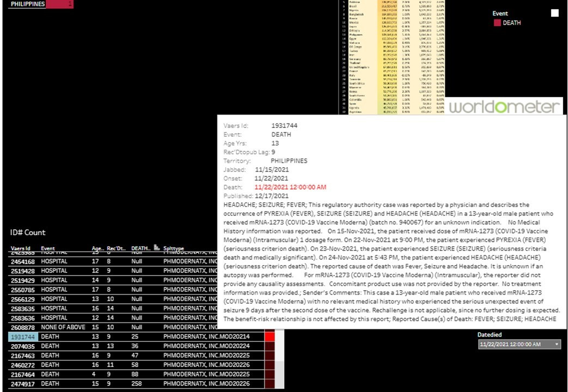
Task: Click Vaers Id 1931744 in the tooltip
Action: tap(285, 126)
